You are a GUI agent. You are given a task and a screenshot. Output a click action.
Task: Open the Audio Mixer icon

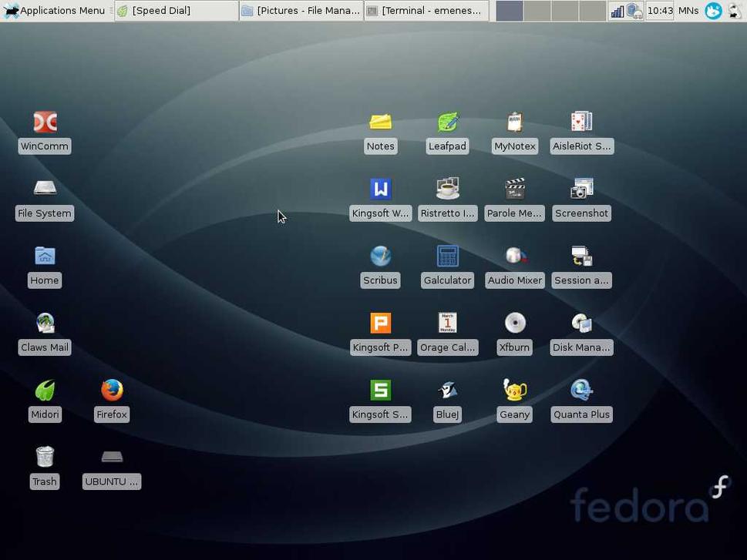click(x=515, y=256)
